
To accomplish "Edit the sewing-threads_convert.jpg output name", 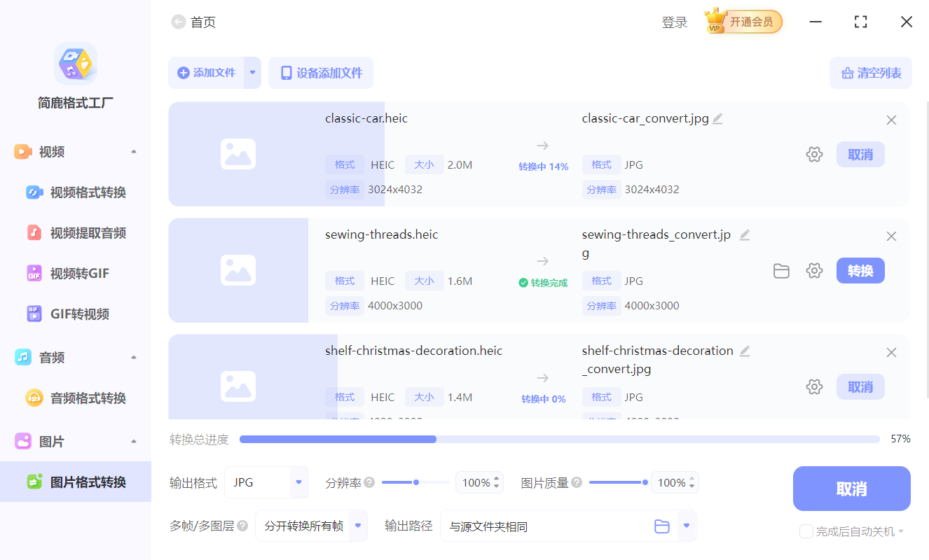I will pyautogui.click(x=745, y=235).
